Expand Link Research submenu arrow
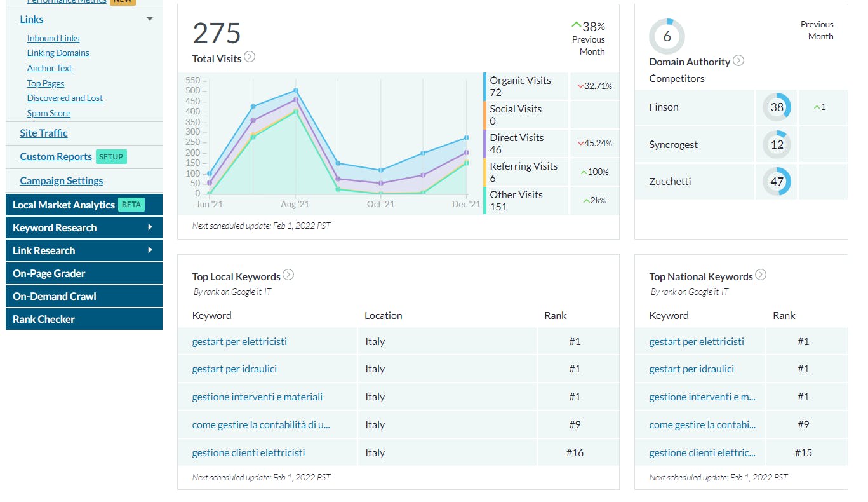The image size is (868, 502). pyautogui.click(x=150, y=250)
